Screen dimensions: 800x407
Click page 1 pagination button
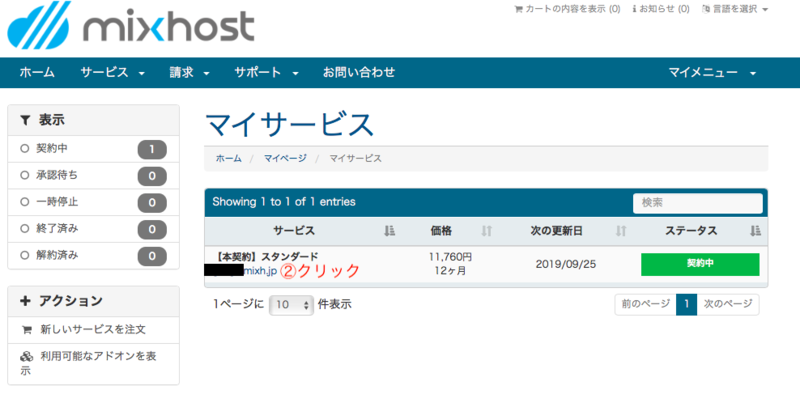point(687,304)
